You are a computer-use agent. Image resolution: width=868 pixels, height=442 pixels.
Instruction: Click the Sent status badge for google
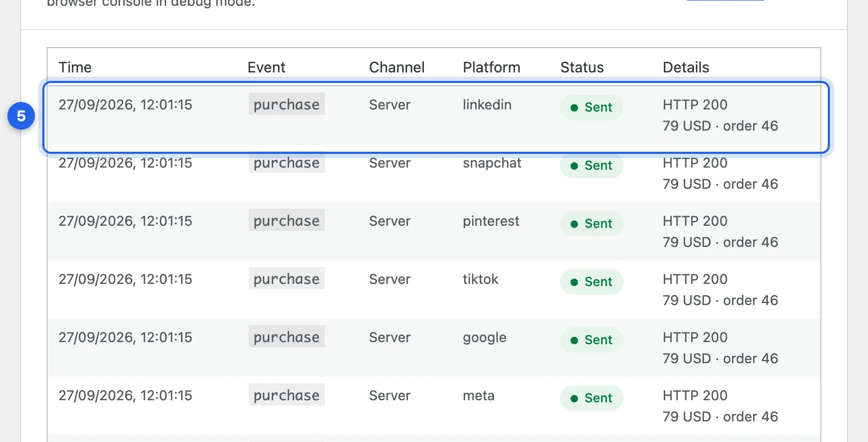pyautogui.click(x=592, y=340)
